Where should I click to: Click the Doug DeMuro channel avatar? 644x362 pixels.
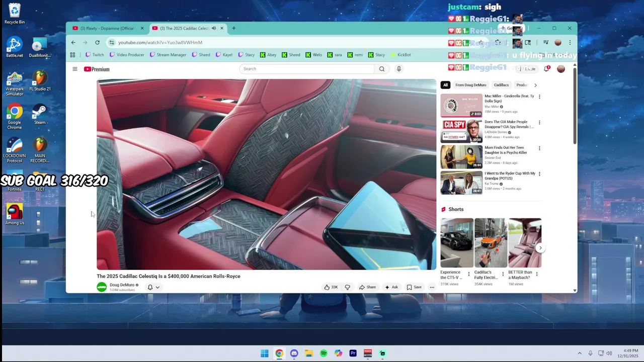pos(102,287)
